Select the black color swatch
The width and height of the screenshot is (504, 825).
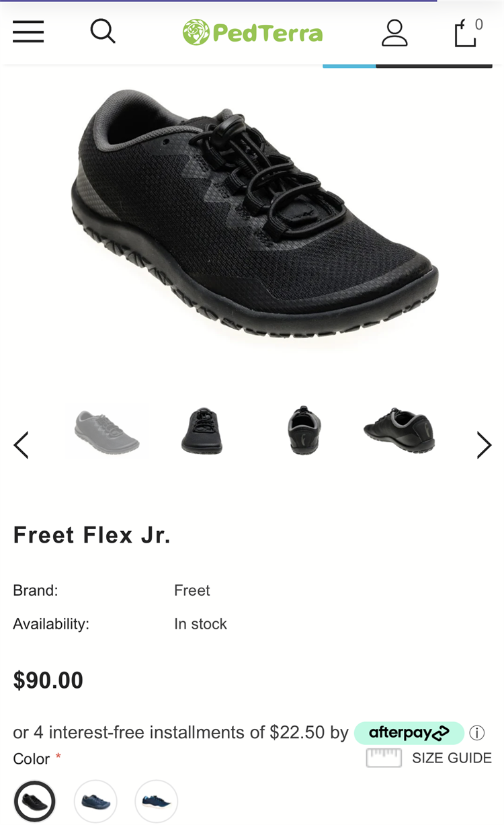34,801
